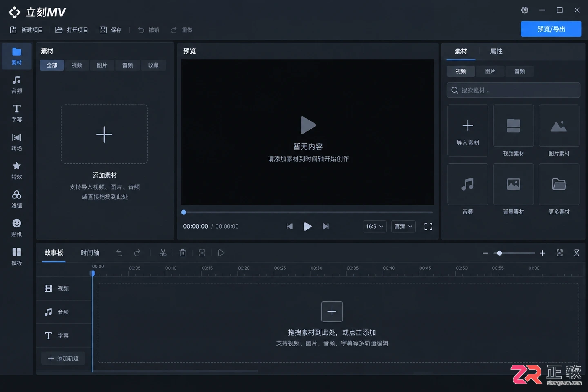Select the 图片 filter in the right panel
This screenshot has width=588, height=392.
click(x=490, y=71)
